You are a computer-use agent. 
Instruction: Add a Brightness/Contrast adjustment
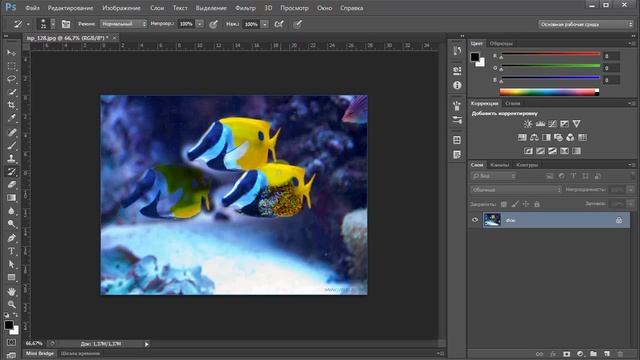click(528, 124)
